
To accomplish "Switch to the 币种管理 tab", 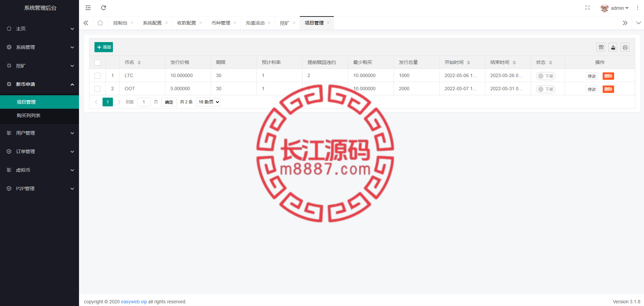I will click(x=221, y=23).
